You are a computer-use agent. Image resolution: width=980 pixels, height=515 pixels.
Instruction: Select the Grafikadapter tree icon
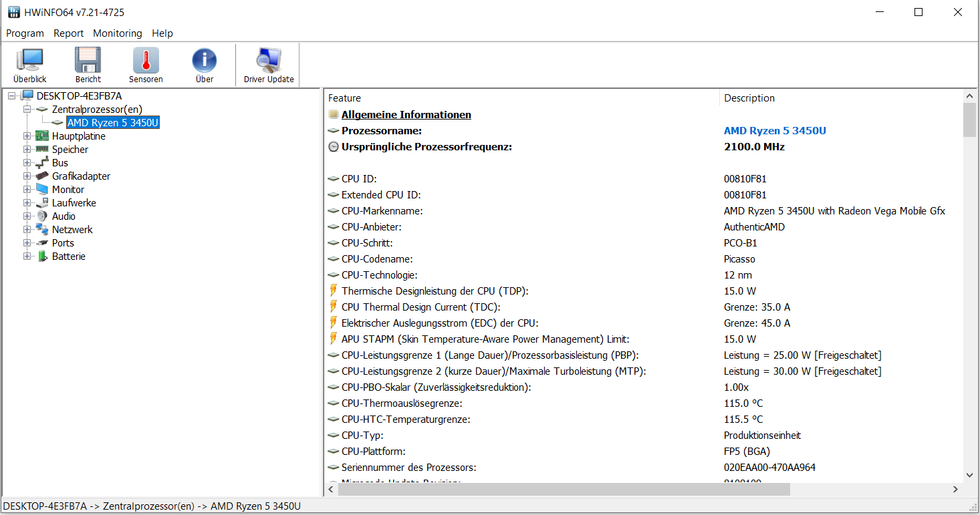42,176
